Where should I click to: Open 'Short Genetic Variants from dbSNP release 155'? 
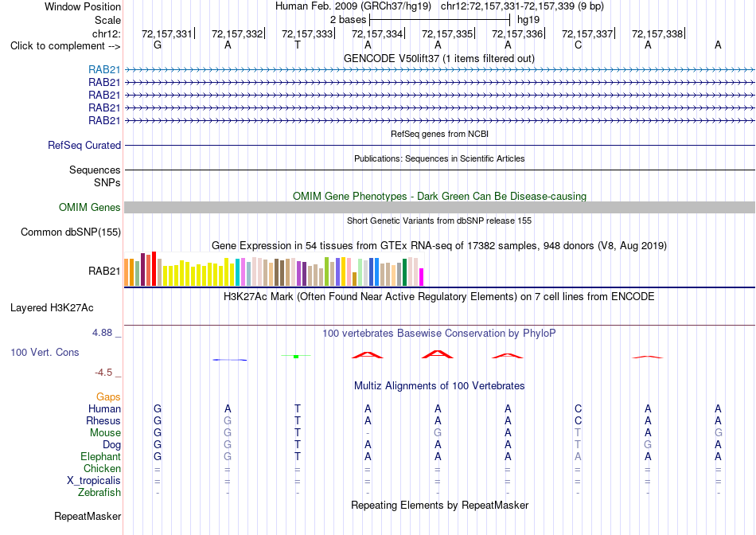439,221
